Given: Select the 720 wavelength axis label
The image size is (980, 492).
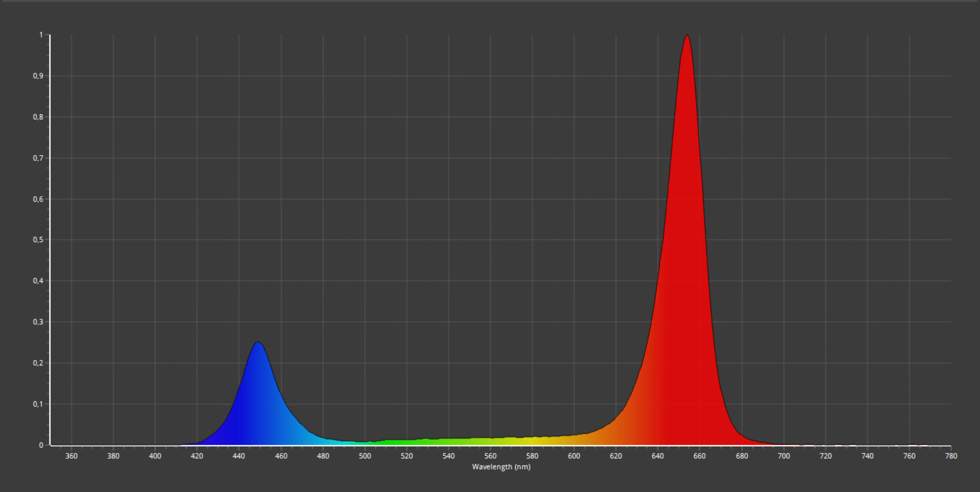Looking at the screenshot, I should [x=825, y=456].
